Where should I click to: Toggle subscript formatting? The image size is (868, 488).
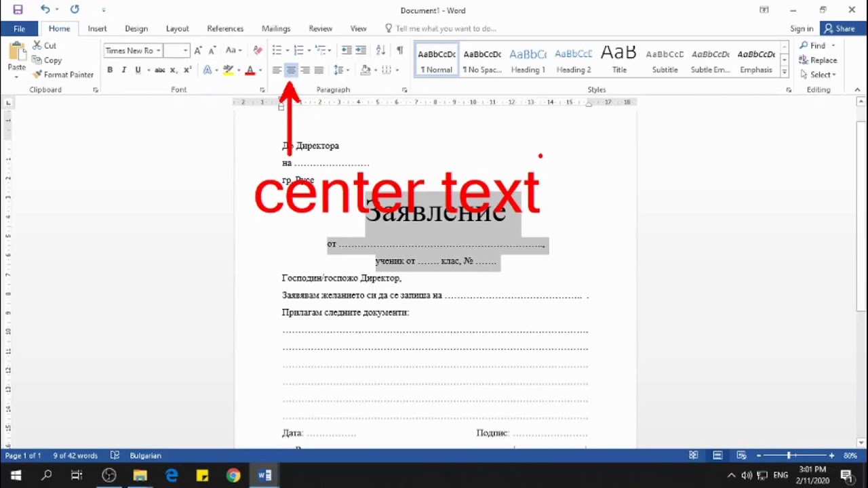(173, 70)
